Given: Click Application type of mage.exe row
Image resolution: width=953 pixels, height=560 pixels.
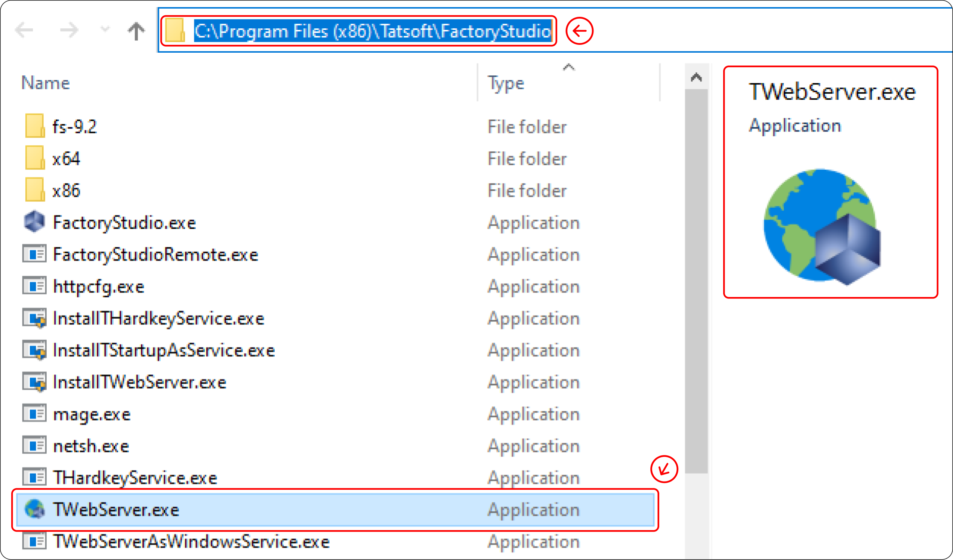Looking at the screenshot, I should [x=534, y=415].
